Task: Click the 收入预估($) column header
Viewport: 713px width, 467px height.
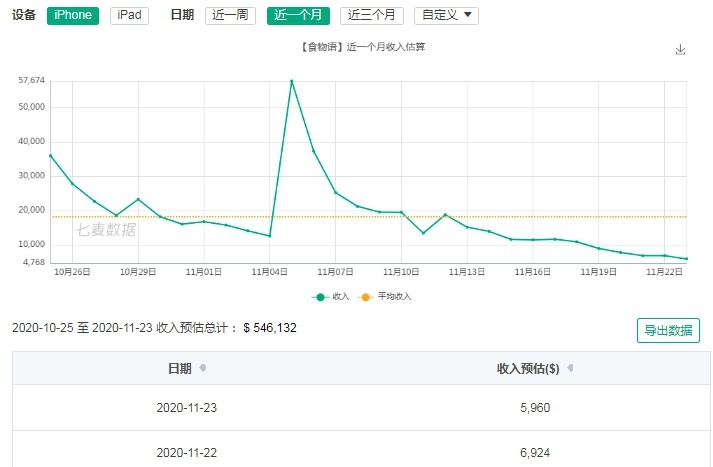Action: pyautogui.click(x=528, y=368)
